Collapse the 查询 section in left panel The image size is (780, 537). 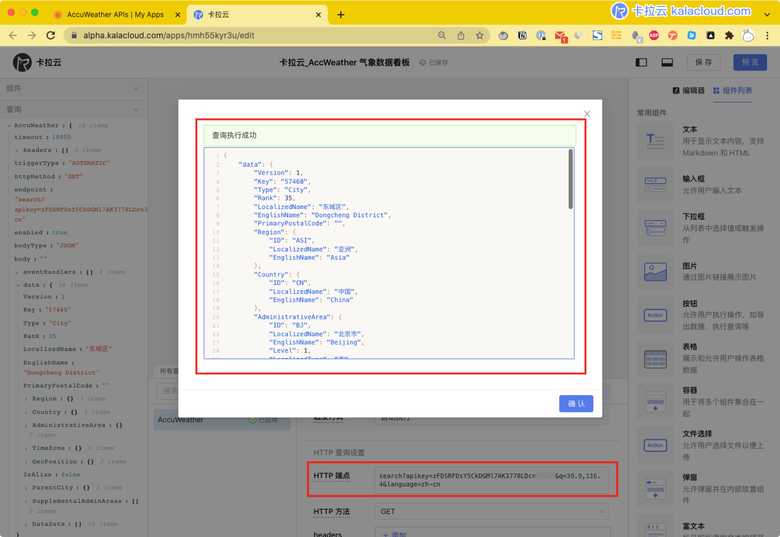[x=136, y=109]
